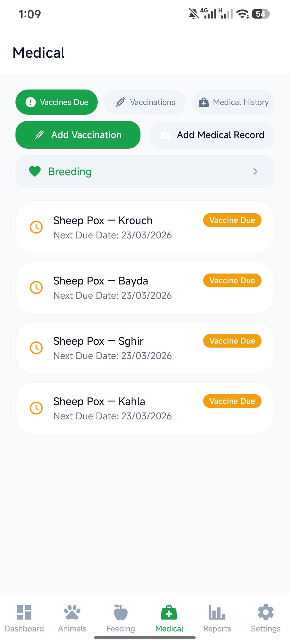290x644 pixels.
Task: Open the Settings gear icon
Action: (x=266, y=612)
